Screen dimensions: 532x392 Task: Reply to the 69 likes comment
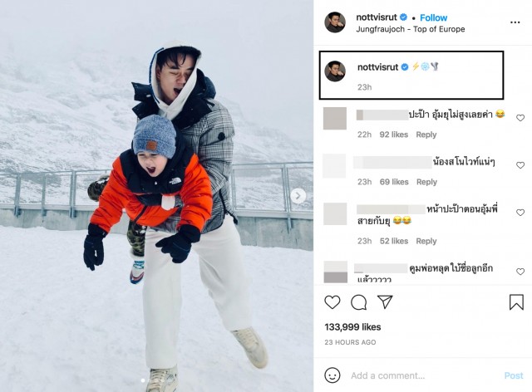(426, 182)
